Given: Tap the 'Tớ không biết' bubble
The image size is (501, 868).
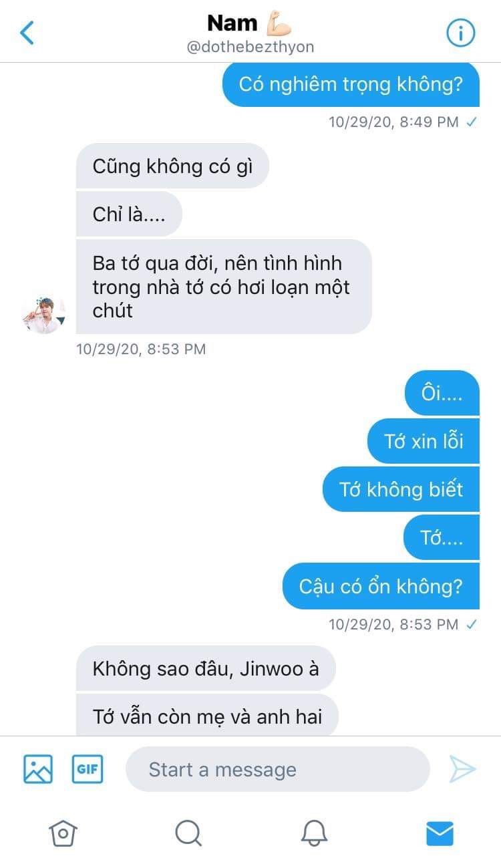Looking at the screenshot, I should click(401, 489).
